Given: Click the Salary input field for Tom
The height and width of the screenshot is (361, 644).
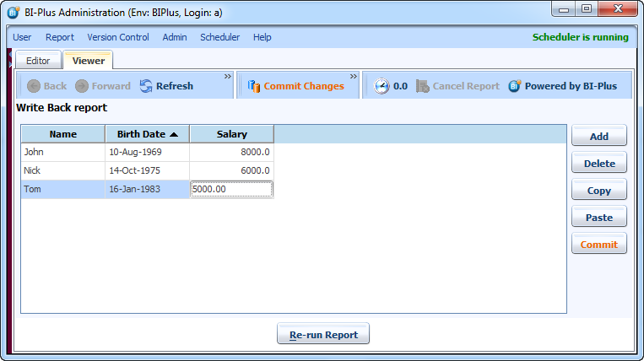Looking at the screenshot, I should point(231,190).
